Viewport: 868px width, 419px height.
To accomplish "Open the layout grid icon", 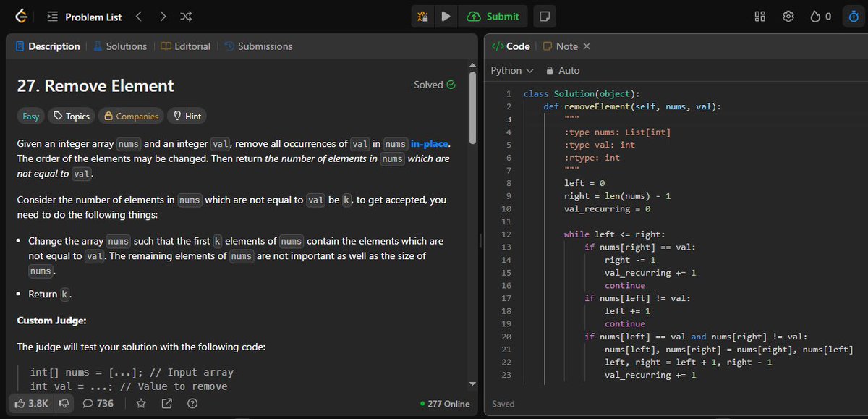I will [759, 16].
